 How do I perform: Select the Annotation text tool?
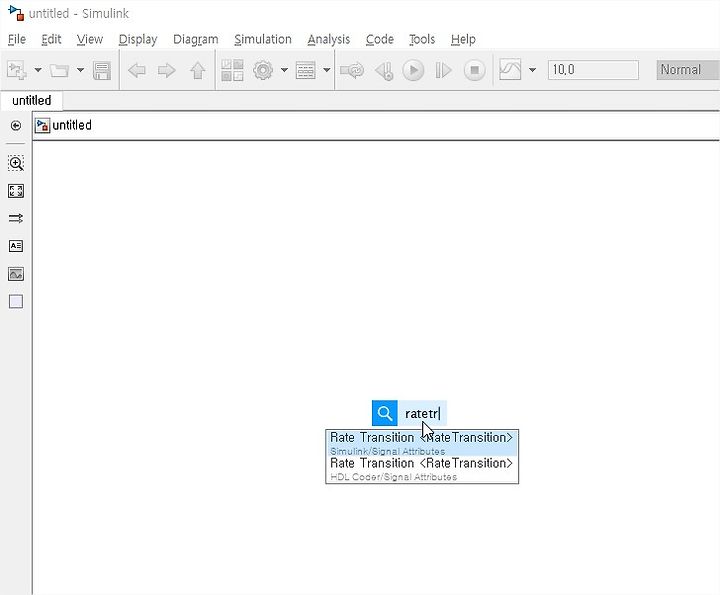tap(16, 246)
